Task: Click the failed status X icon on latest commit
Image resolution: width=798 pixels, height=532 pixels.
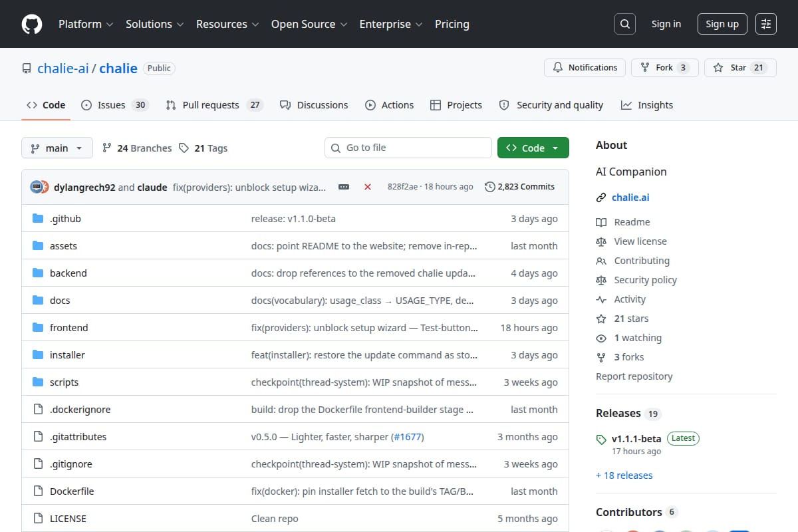Action: tap(368, 187)
